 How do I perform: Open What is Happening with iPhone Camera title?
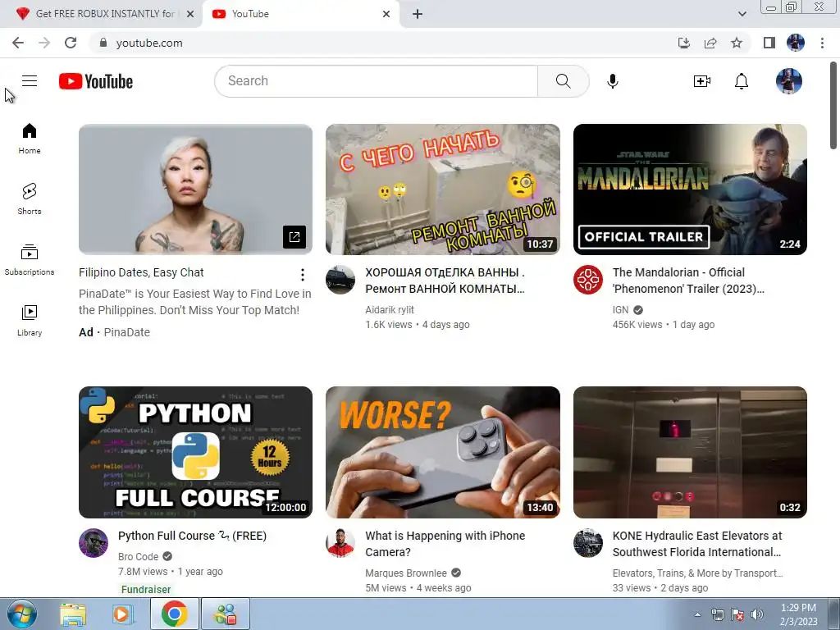coord(445,544)
